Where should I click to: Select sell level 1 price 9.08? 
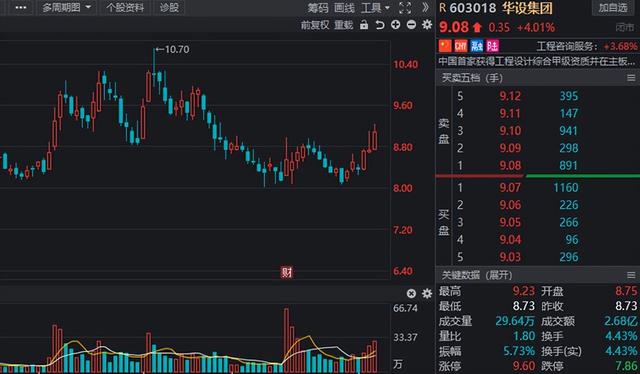point(510,165)
